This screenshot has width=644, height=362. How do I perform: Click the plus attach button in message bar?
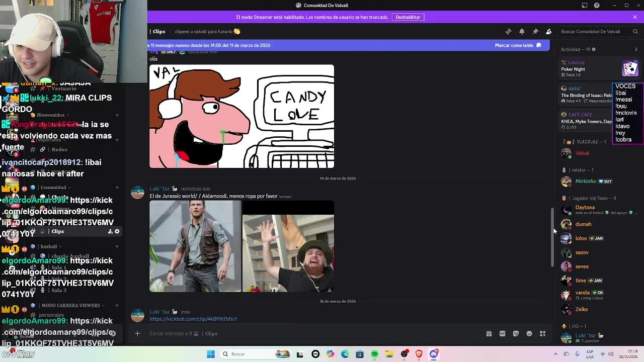137,333
